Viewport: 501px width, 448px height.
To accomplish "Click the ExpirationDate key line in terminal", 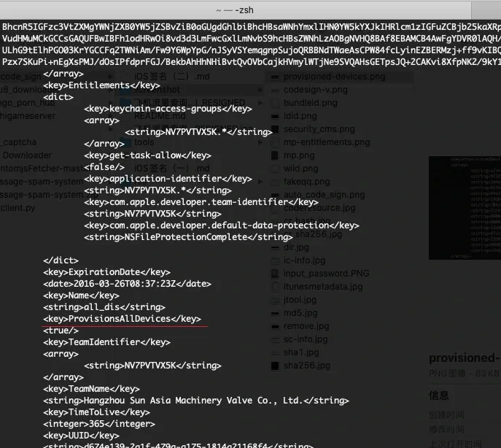I will [106, 272].
